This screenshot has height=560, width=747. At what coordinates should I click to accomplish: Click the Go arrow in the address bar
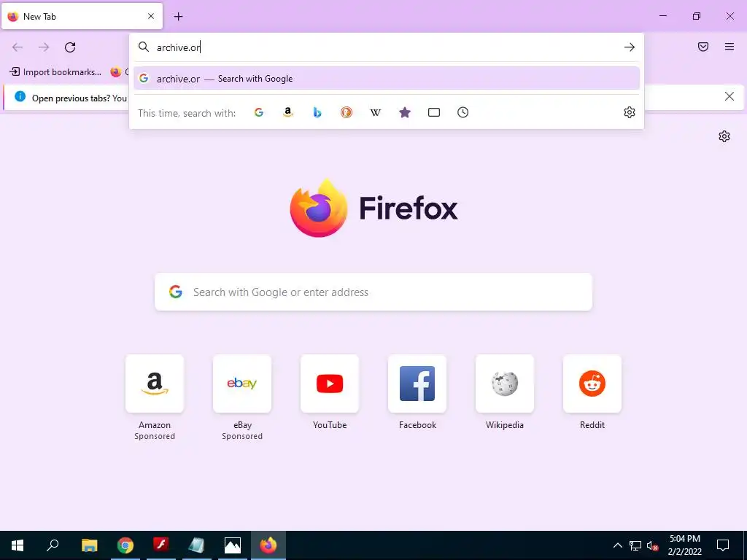[630, 47]
